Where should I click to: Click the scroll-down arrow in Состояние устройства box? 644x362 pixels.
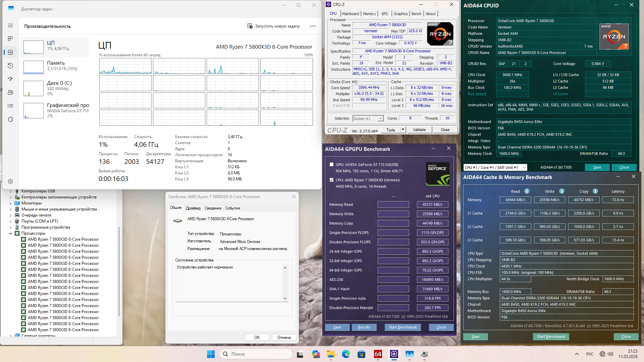pyautogui.click(x=285, y=298)
